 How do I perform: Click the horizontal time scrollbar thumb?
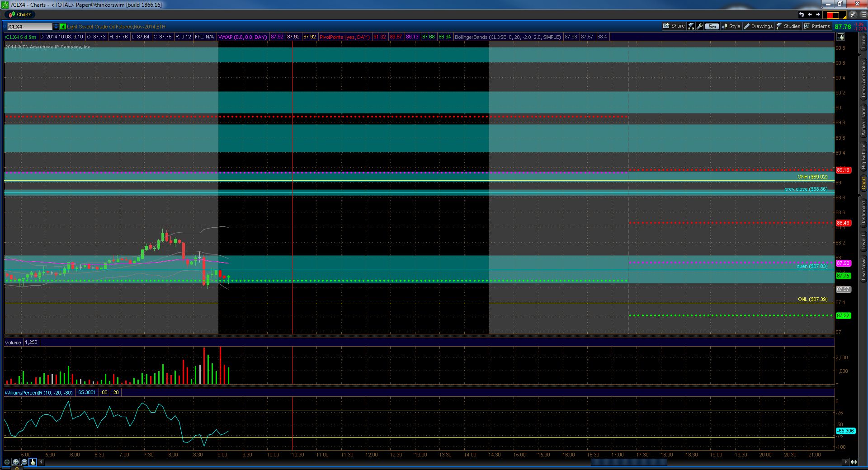[629, 462]
